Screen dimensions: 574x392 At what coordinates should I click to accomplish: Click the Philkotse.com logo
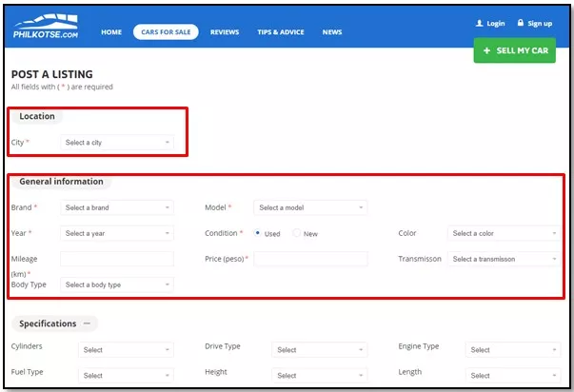click(46, 27)
